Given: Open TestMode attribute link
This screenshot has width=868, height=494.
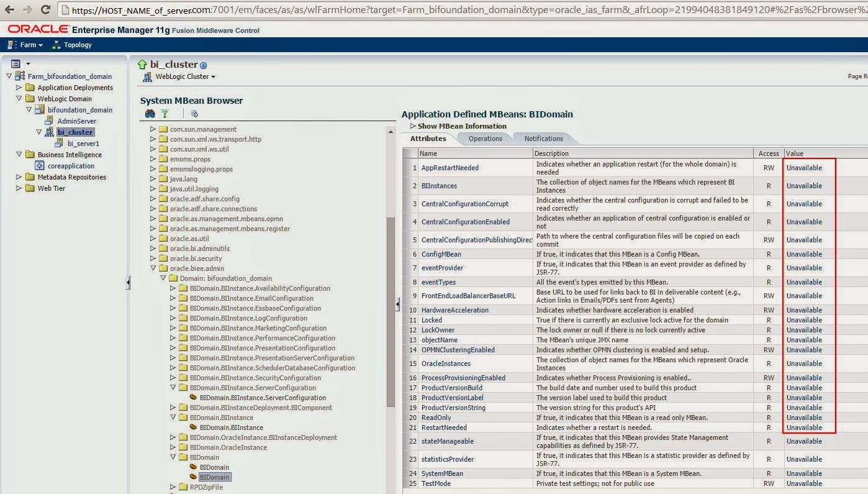Looking at the screenshot, I should 436,483.
